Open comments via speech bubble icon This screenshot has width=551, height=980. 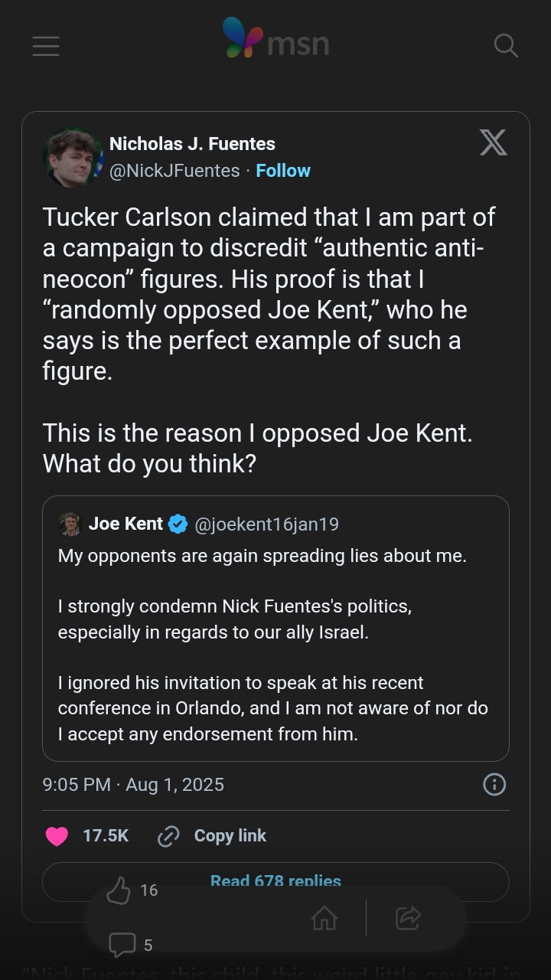(122, 945)
